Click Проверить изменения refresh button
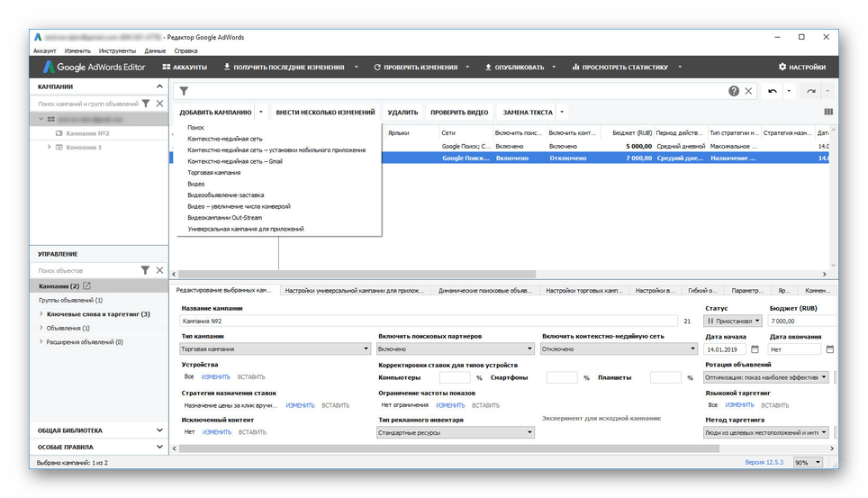Image resolution: width=868 pixels, height=498 pixels. pos(416,67)
